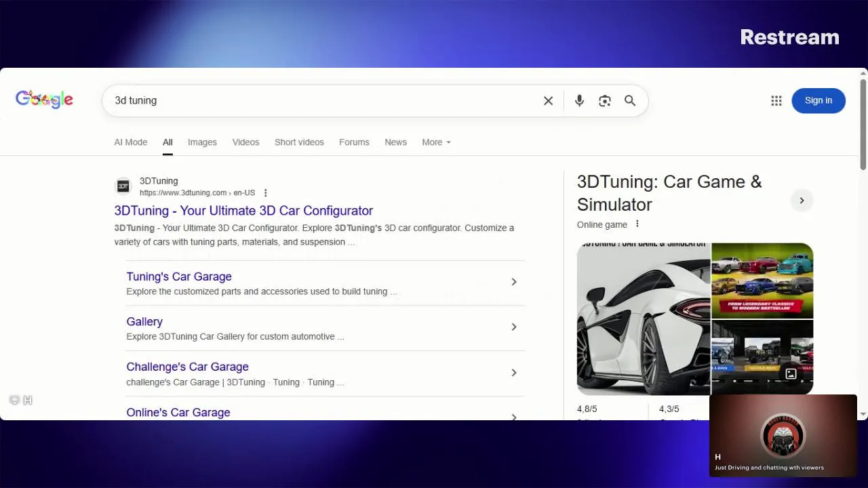Open Google Lens image search
The image size is (868, 488).
[x=605, y=101]
